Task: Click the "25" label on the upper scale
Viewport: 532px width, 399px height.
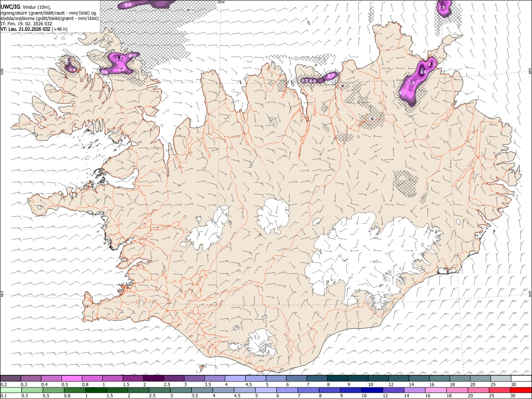Action: 493,384
